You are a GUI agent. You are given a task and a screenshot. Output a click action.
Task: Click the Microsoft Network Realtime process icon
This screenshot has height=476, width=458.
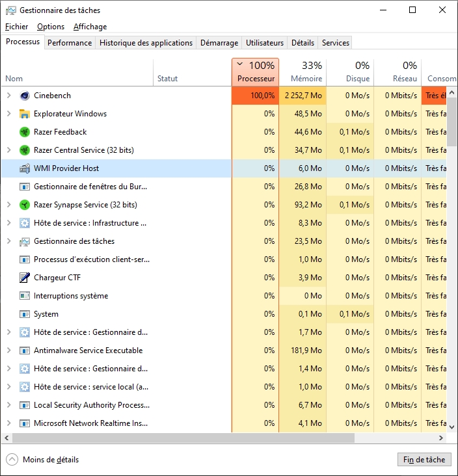25,423
